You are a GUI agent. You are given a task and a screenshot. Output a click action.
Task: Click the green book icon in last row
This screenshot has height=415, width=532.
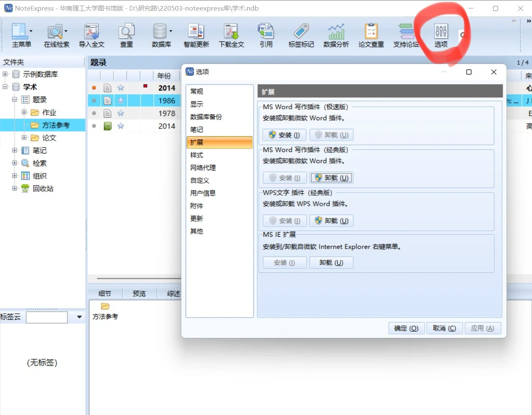point(108,126)
